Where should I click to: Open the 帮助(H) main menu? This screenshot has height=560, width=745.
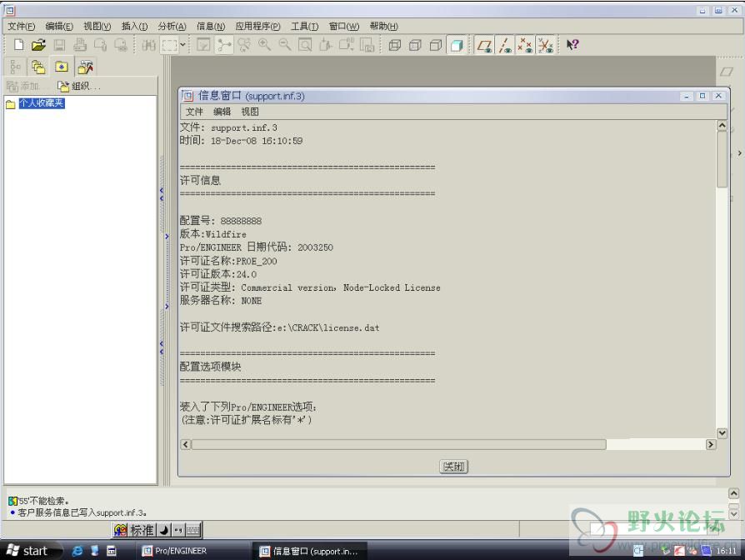(383, 27)
